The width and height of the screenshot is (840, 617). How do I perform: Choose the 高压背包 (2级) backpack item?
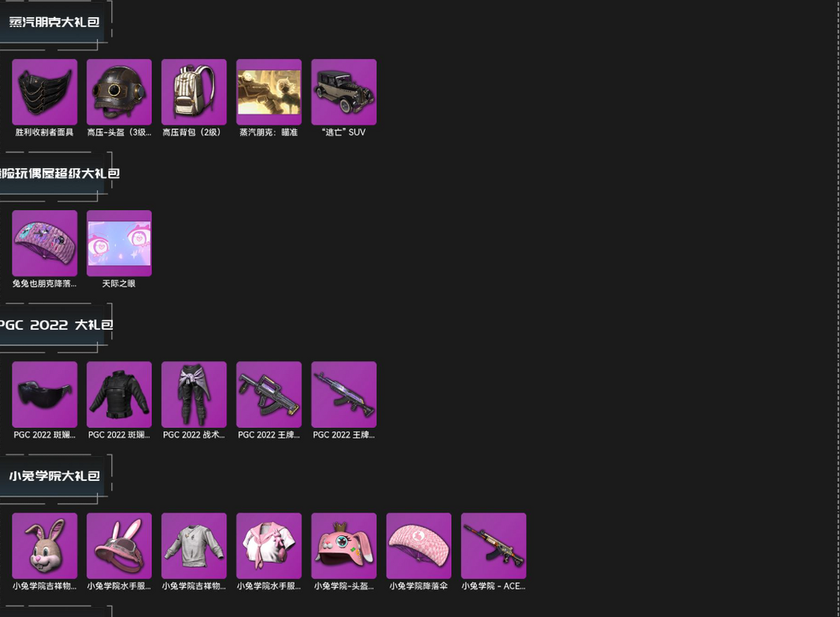[x=194, y=93]
